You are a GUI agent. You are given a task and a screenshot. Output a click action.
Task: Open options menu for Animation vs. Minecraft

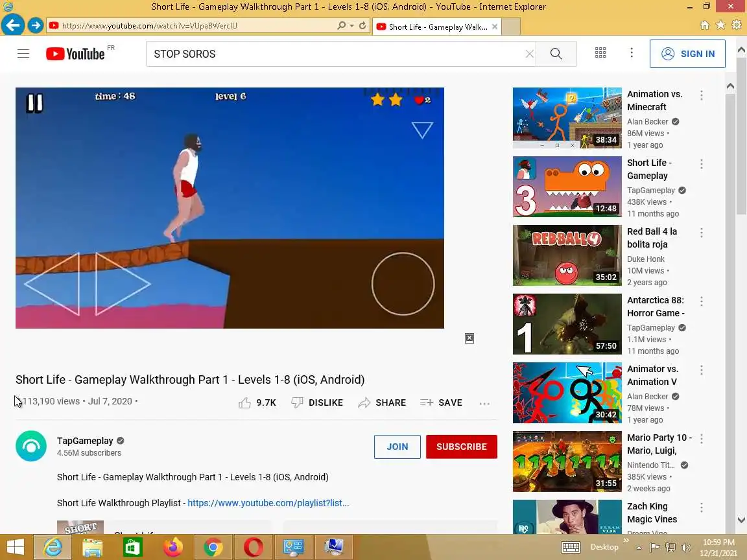701,95
